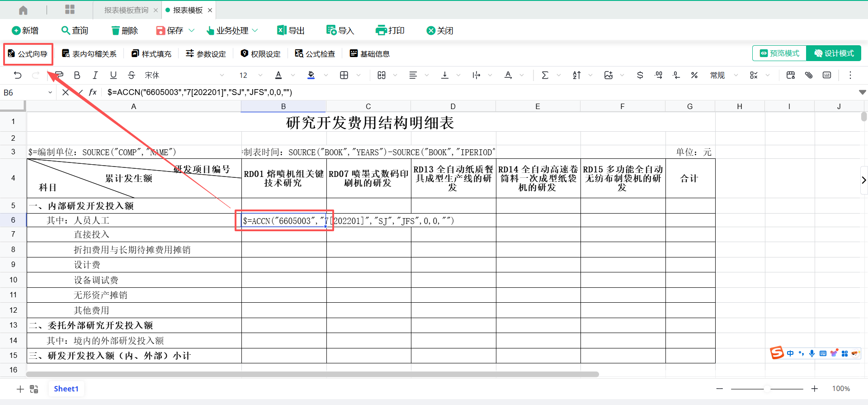
Task: Apply percent format with % icon
Action: click(x=694, y=75)
